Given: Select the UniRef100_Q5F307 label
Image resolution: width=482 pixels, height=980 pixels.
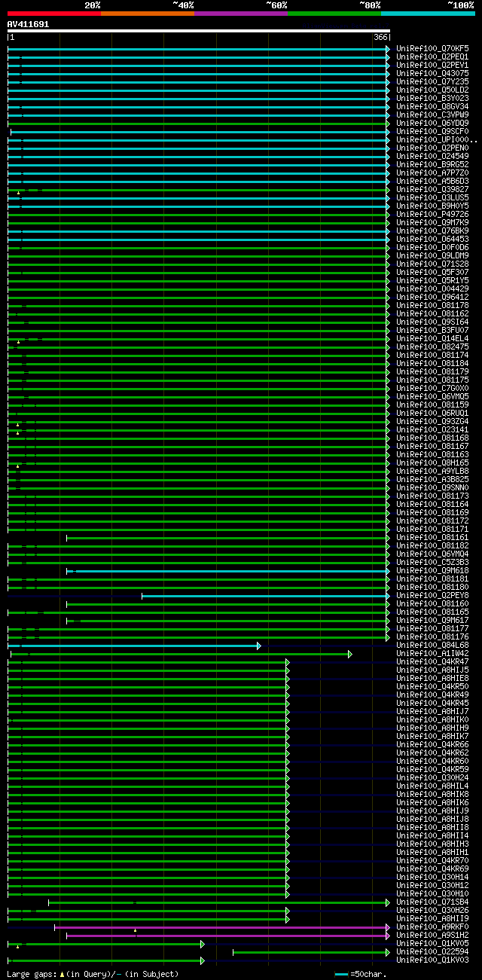Looking at the screenshot, I should (x=432, y=272).
